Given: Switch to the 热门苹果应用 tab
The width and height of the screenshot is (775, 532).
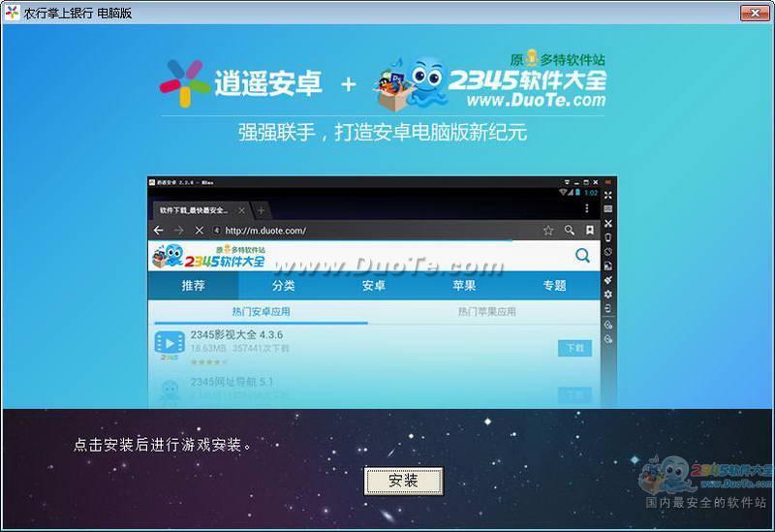Looking at the screenshot, I should 487,311.
